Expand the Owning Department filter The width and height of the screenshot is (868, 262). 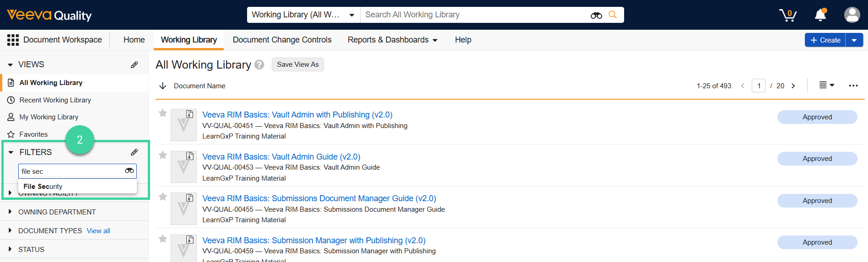tap(10, 212)
